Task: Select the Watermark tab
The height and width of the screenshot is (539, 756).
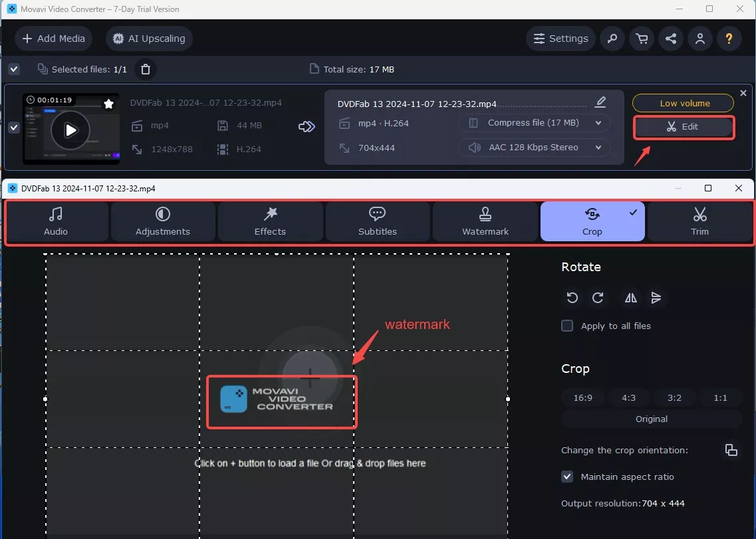Action: [x=485, y=221]
